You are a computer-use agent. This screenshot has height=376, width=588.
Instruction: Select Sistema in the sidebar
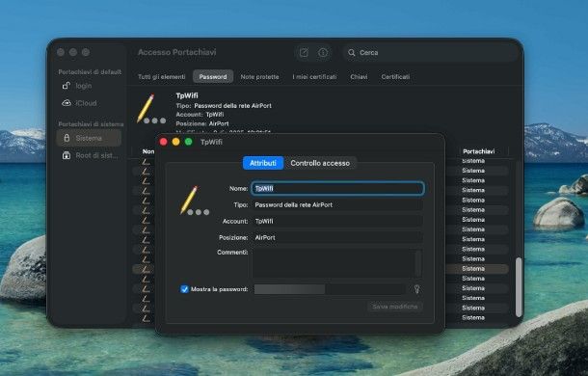coord(89,138)
